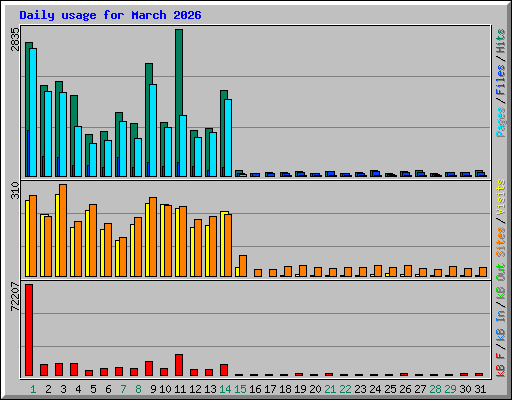Click day 16 on the x-axis
Image resolution: width=512 pixels, height=400 pixels.
255,389
